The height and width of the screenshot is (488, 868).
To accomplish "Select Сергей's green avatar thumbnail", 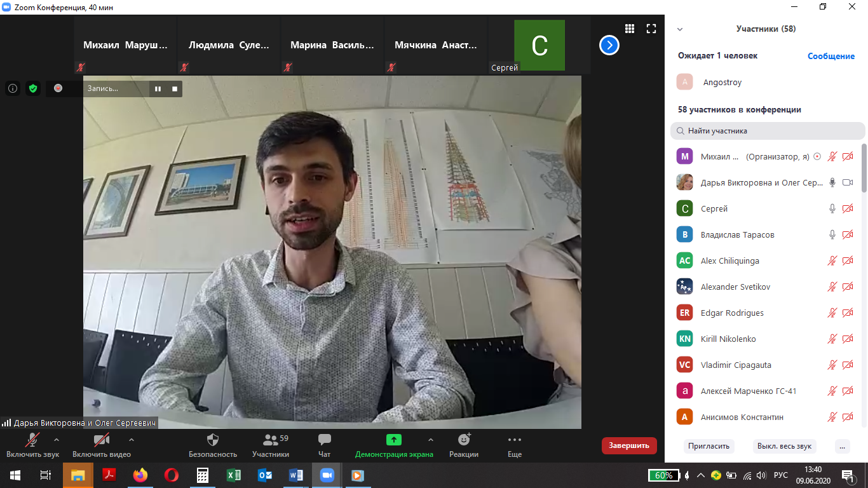I will (x=539, y=45).
